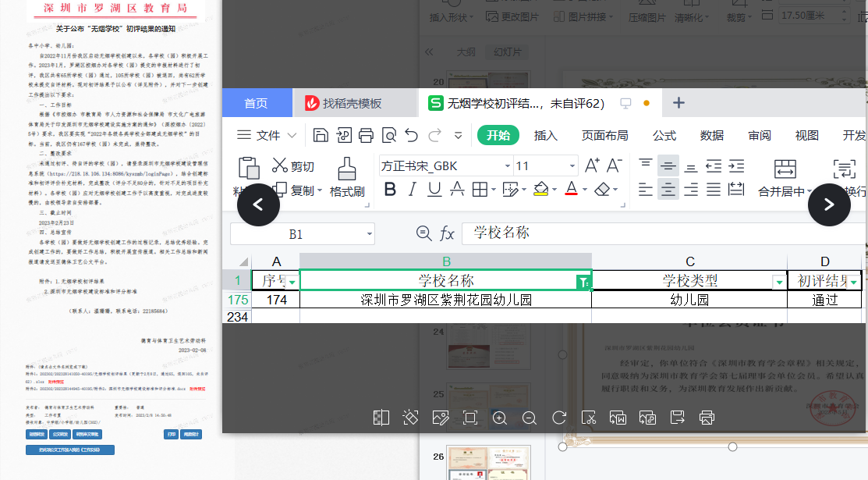Open the 方正书宋_GBK font dropdown
The height and width of the screenshot is (480, 868).
[507, 166]
